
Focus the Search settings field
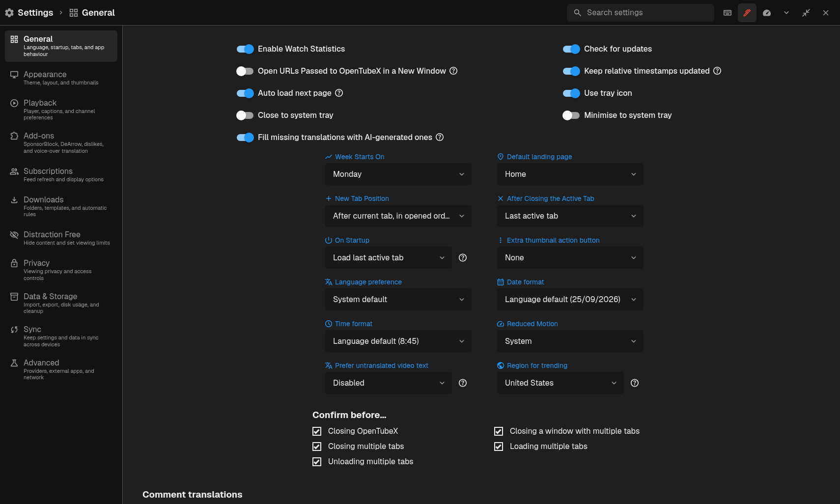pos(641,13)
